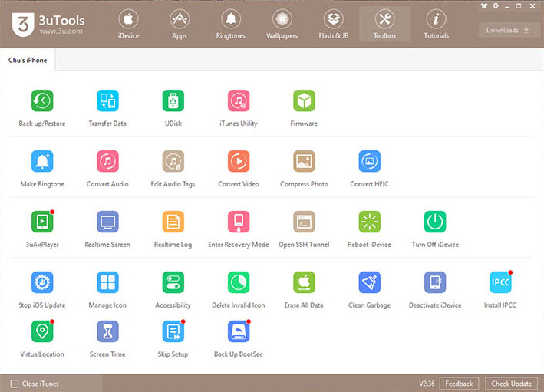Viewport: 544px width, 392px height.
Task: Click the Erase All Data icon
Action: tap(304, 282)
